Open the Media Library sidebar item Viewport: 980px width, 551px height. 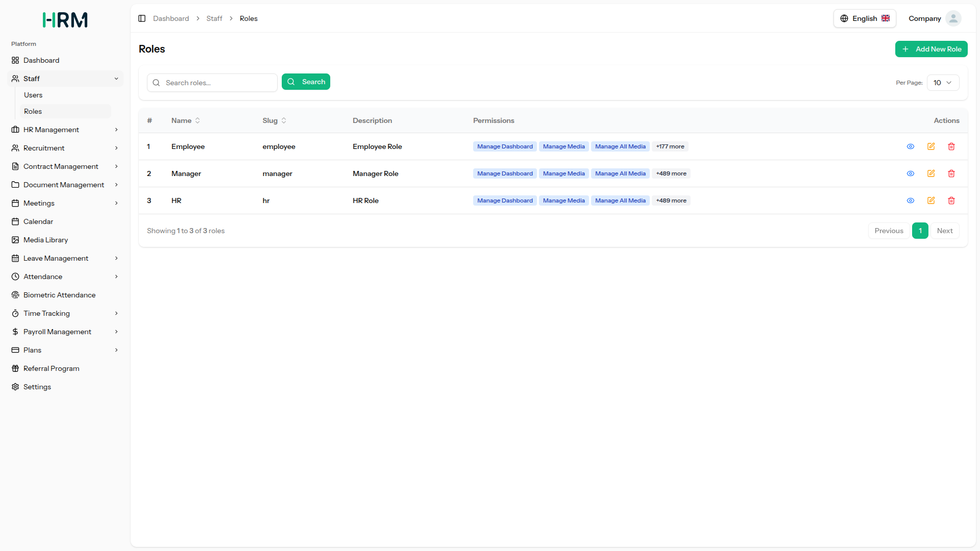tap(45, 240)
